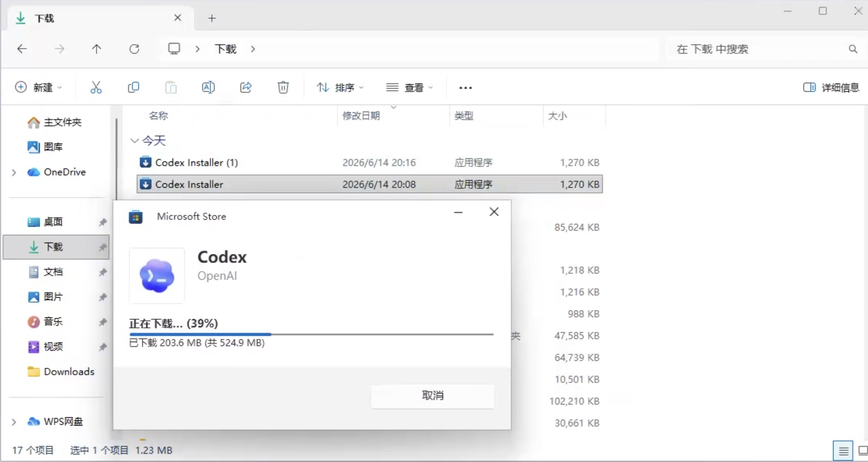Collapse the Today (今天) group

(134, 141)
